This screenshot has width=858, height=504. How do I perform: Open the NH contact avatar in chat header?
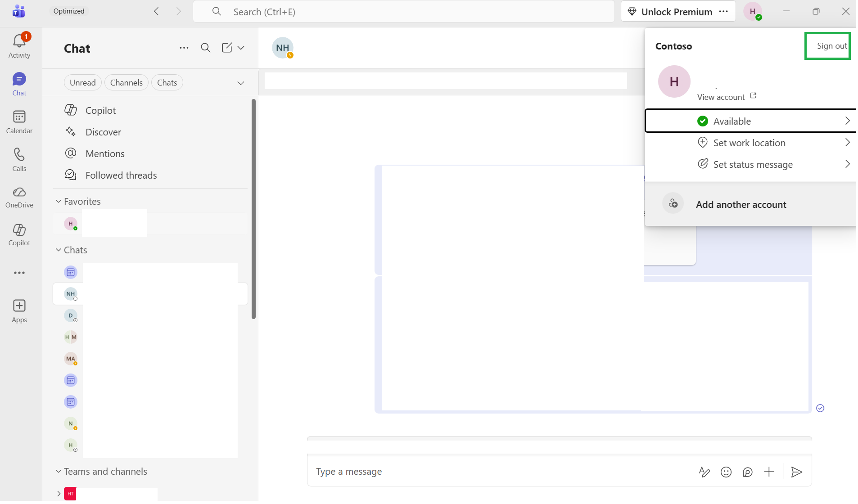pyautogui.click(x=283, y=48)
